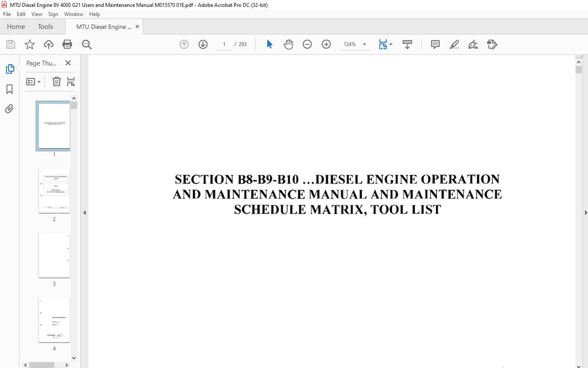This screenshot has height=368, width=588.
Task: Open the Edit menu
Action: [21, 14]
